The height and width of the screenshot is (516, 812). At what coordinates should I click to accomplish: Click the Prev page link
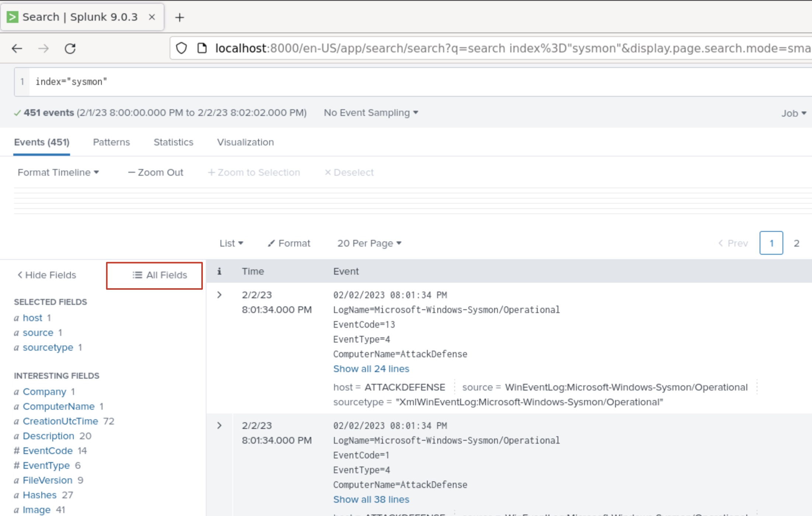[x=733, y=243]
